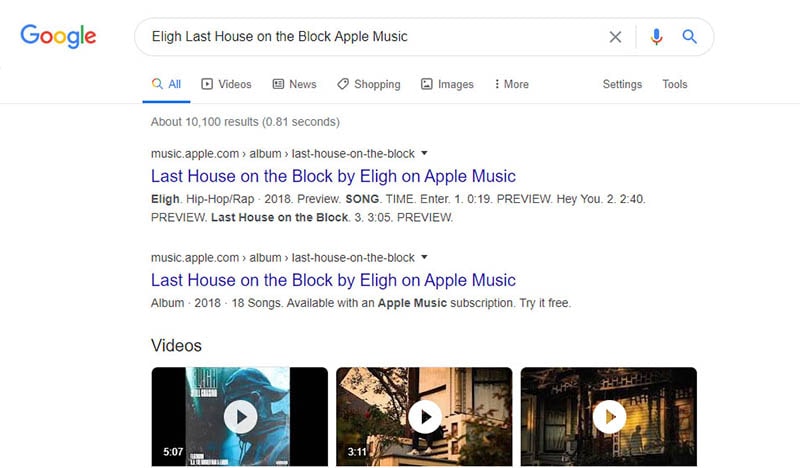The width and height of the screenshot is (800, 468).
Task: Click the Google logo
Action: click(x=58, y=36)
